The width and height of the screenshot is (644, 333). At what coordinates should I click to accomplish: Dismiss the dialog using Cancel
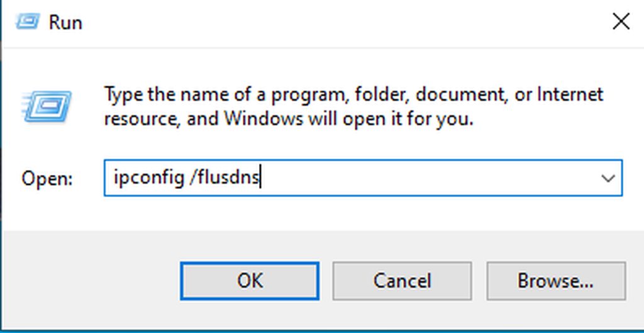(402, 281)
